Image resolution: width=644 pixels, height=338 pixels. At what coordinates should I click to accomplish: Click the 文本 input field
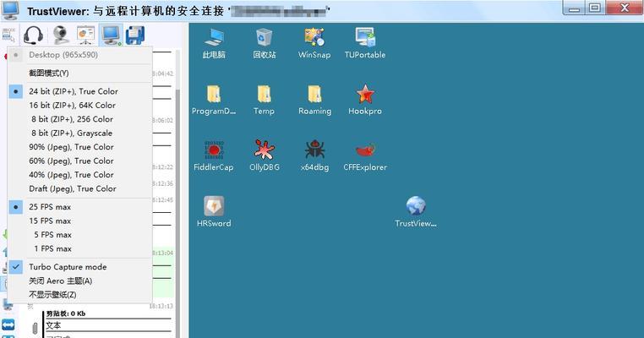(x=108, y=325)
